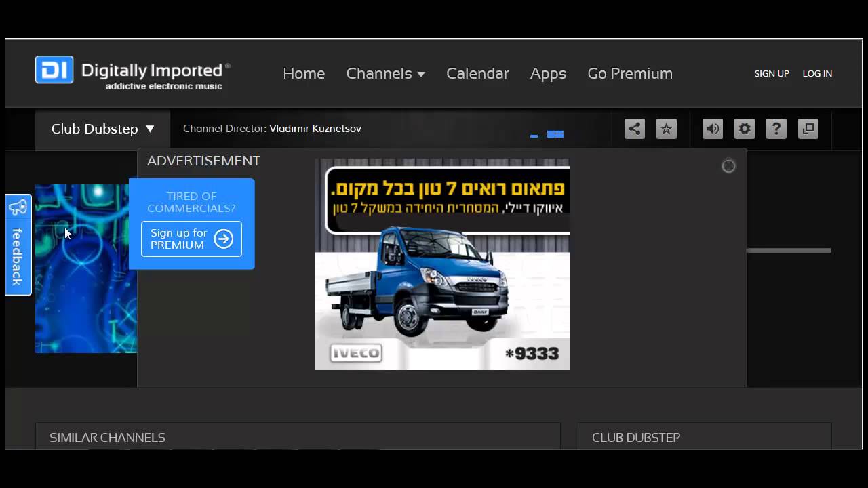868x488 pixels.
Task: Favorite channel with the star icon
Action: click(x=667, y=129)
